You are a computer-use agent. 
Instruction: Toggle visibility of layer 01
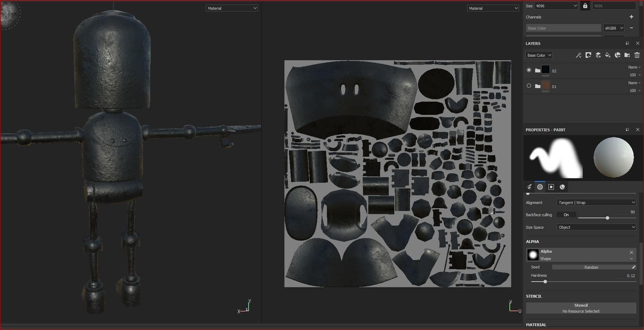[x=529, y=86]
